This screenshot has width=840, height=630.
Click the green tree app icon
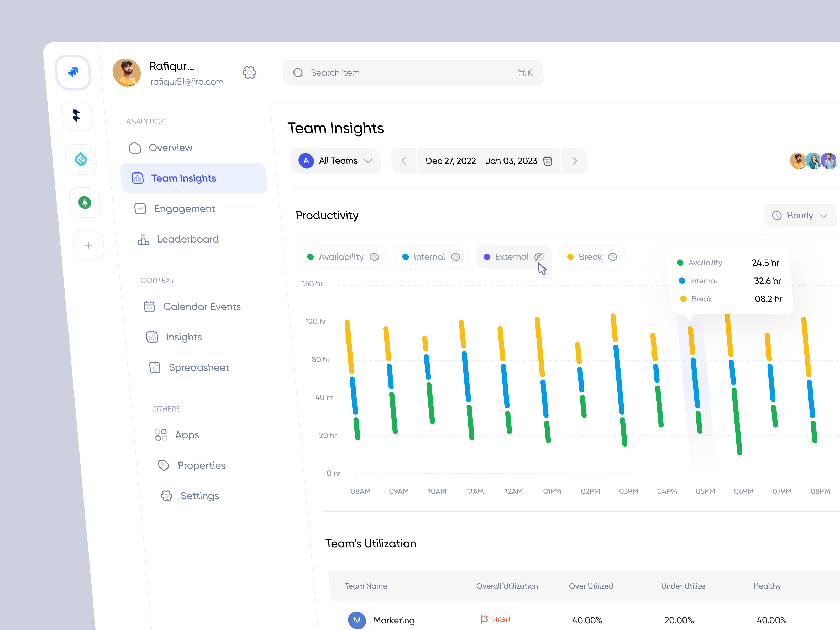click(x=85, y=202)
